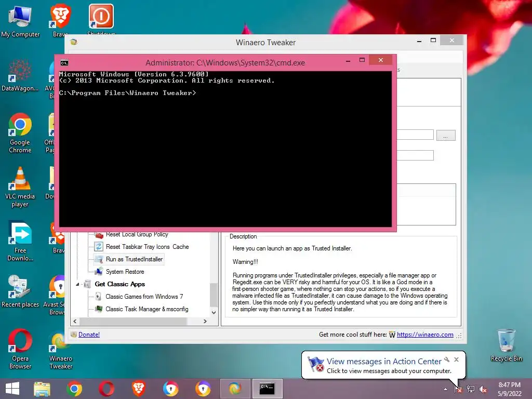Screen dimensions: 532x399
Task: Open notification options wrench icon
Action: pos(447,360)
